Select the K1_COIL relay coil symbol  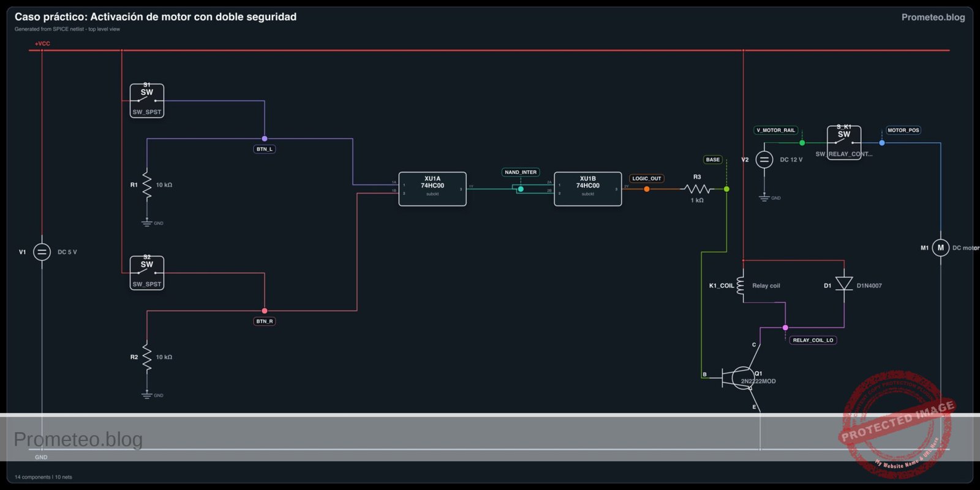[x=741, y=286]
